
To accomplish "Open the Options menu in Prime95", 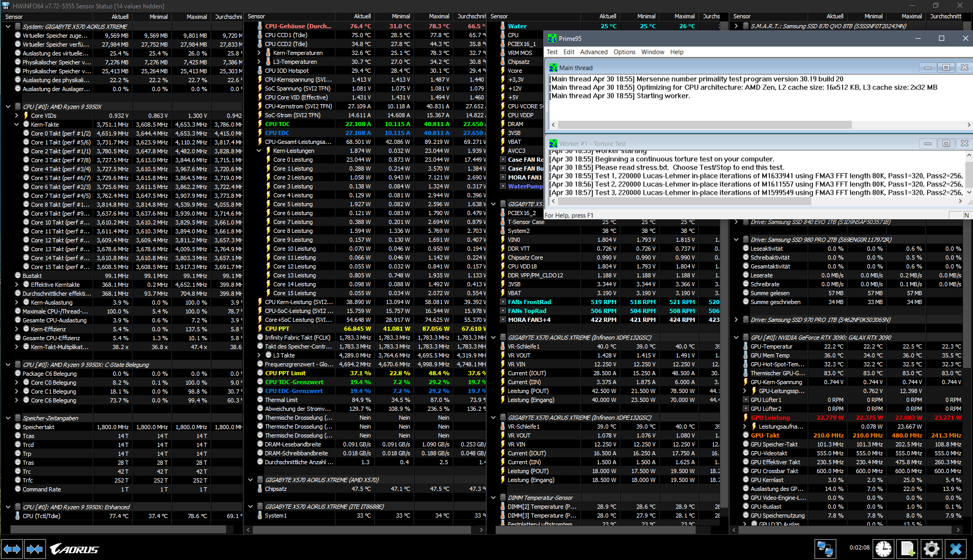I will pyautogui.click(x=624, y=52).
